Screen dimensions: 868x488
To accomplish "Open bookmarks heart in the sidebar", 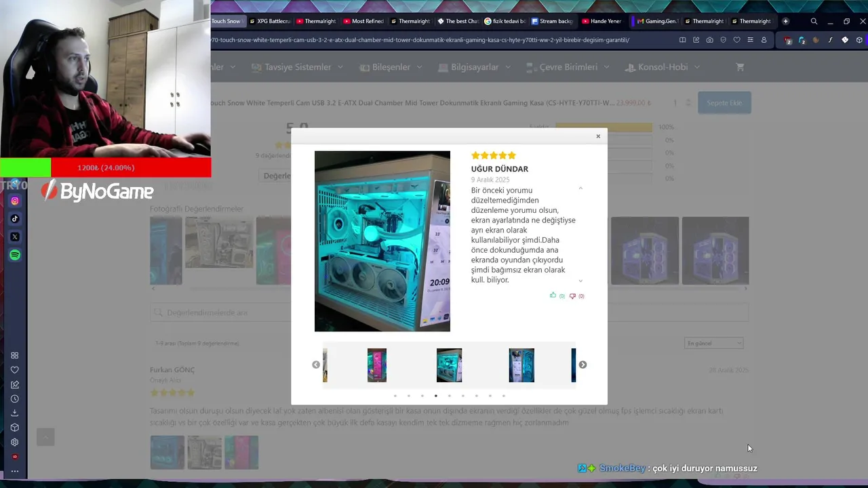I will 15,370.
